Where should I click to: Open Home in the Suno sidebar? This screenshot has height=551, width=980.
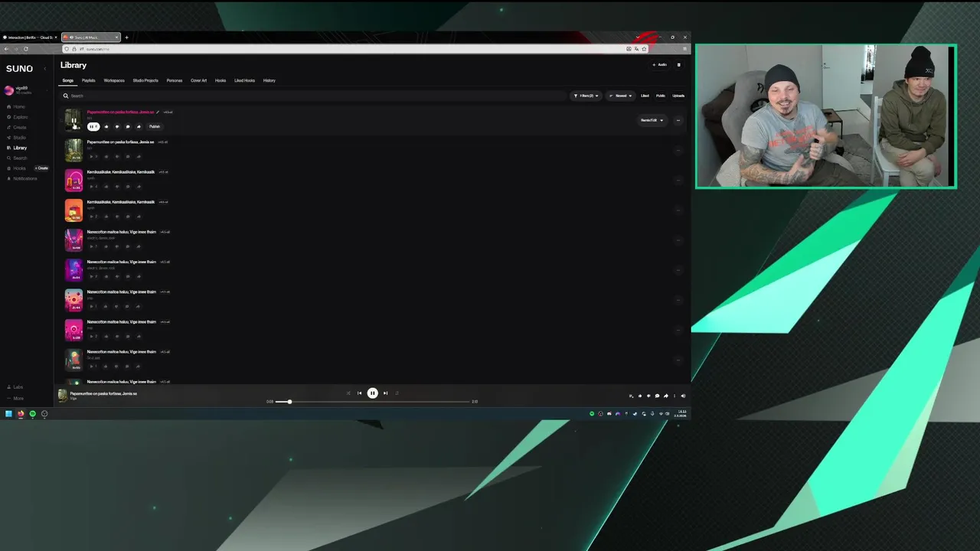(16, 106)
